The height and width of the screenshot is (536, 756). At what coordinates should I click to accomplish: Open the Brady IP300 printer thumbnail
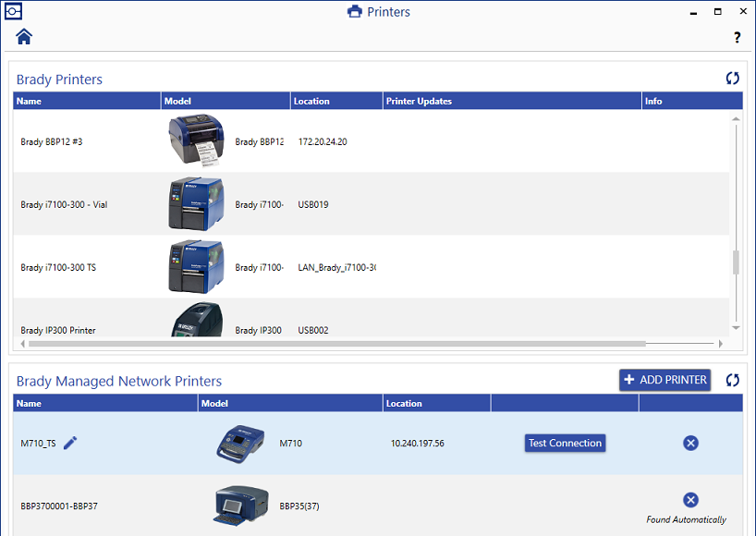click(x=196, y=321)
